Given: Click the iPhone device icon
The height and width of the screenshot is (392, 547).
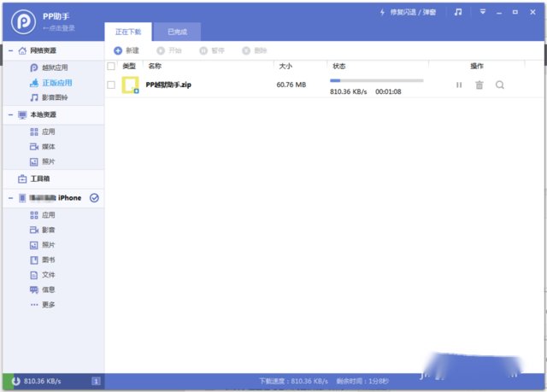Looking at the screenshot, I should coord(22,198).
